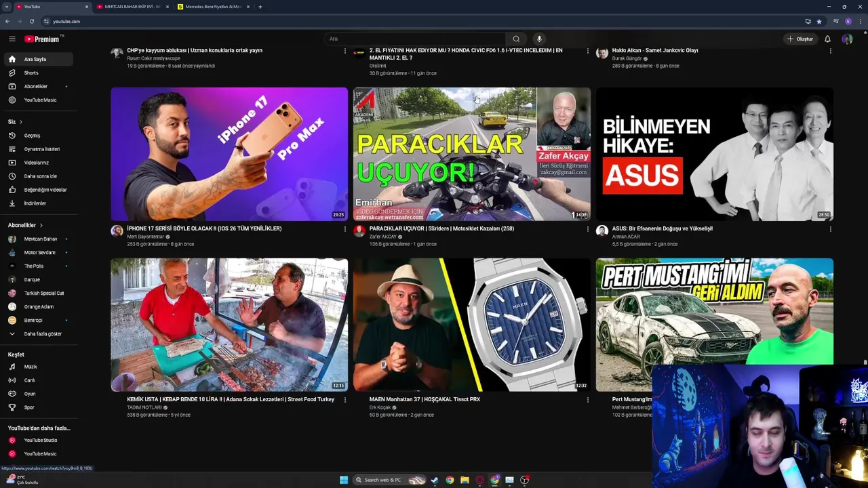Open the Chrome three-dot menu
The image size is (868, 488).
[x=861, y=21]
